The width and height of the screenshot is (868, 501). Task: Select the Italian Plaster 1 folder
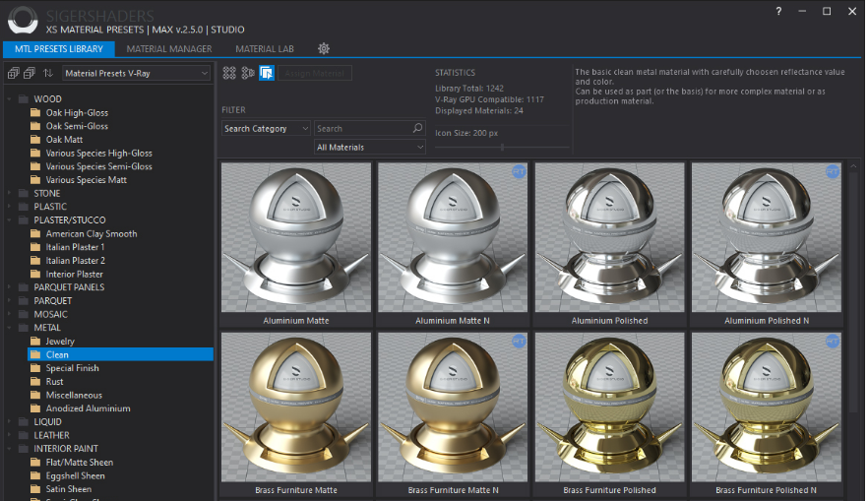click(x=75, y=247)
